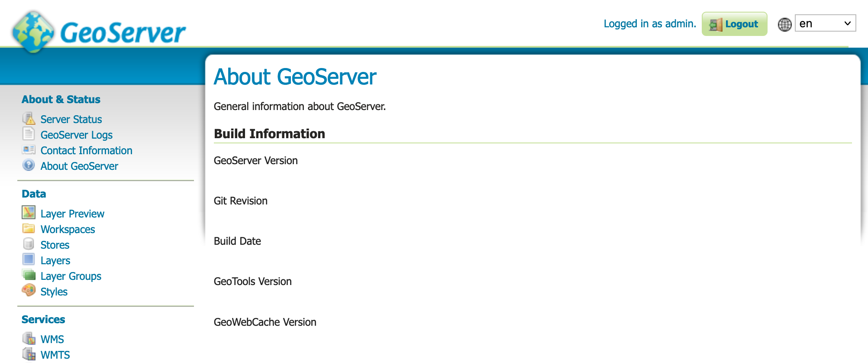868x363 pixels.
Task: Go to the WMTS service page
Action: [55, 355]
